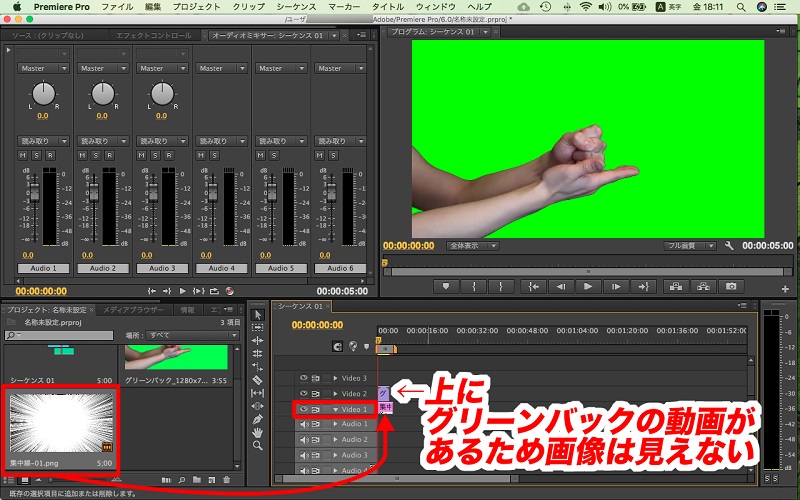This screenshot has width=800, height=500.
Task: Select the Slip tool
Action: [258, 393]
